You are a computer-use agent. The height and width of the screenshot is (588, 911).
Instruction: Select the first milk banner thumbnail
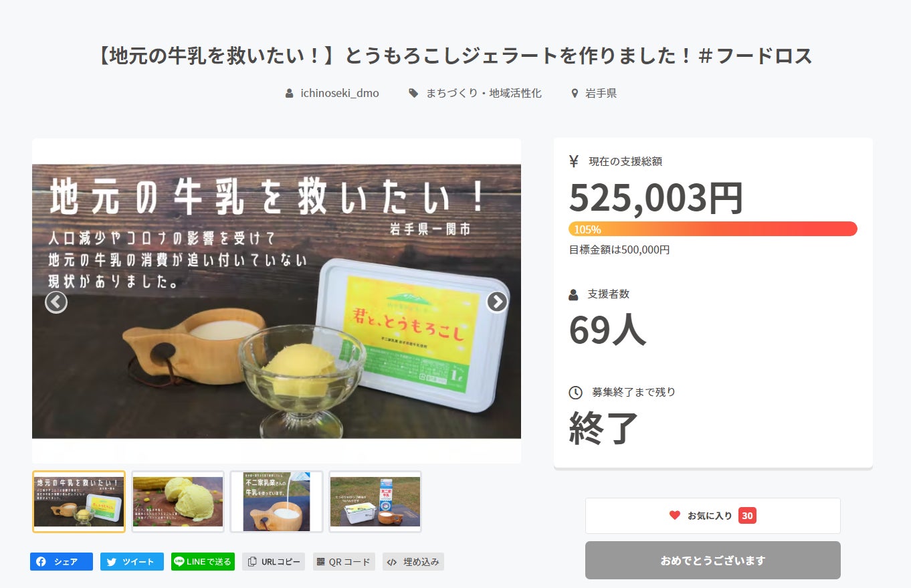point(79,502)
